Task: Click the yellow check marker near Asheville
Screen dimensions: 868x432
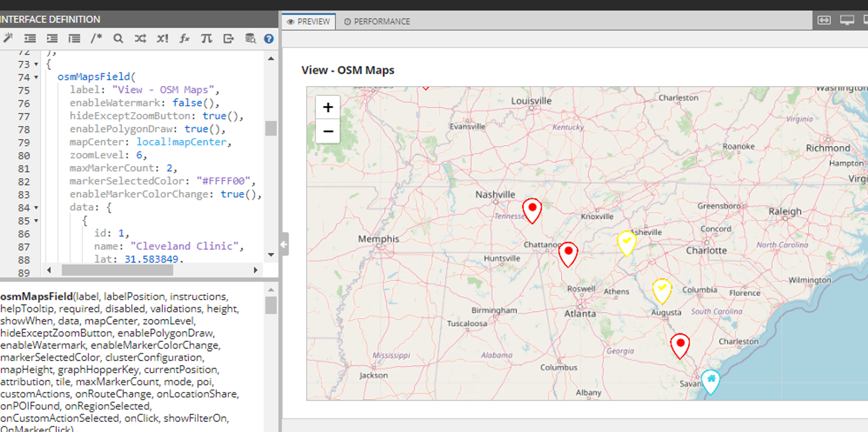Action: coord(627,243)
